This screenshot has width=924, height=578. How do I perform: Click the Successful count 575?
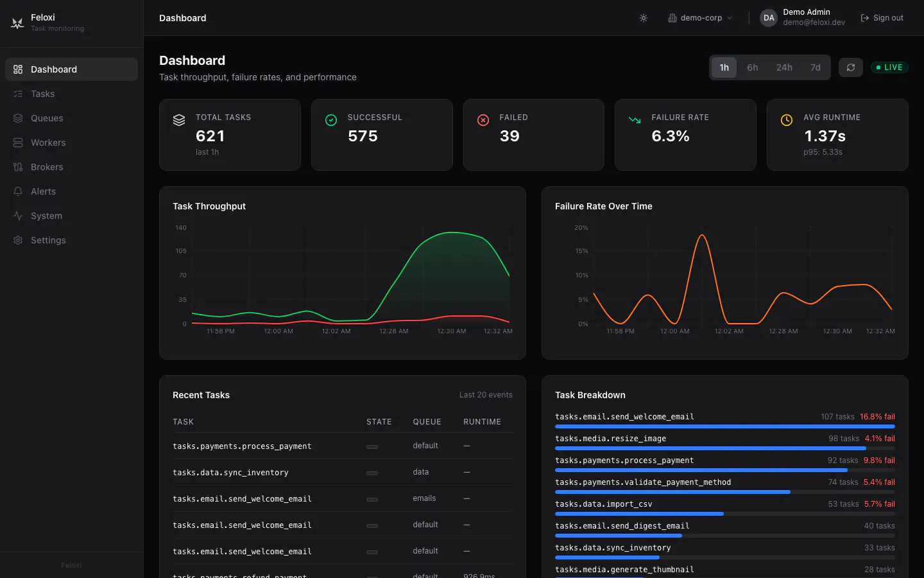coord(363,136)
